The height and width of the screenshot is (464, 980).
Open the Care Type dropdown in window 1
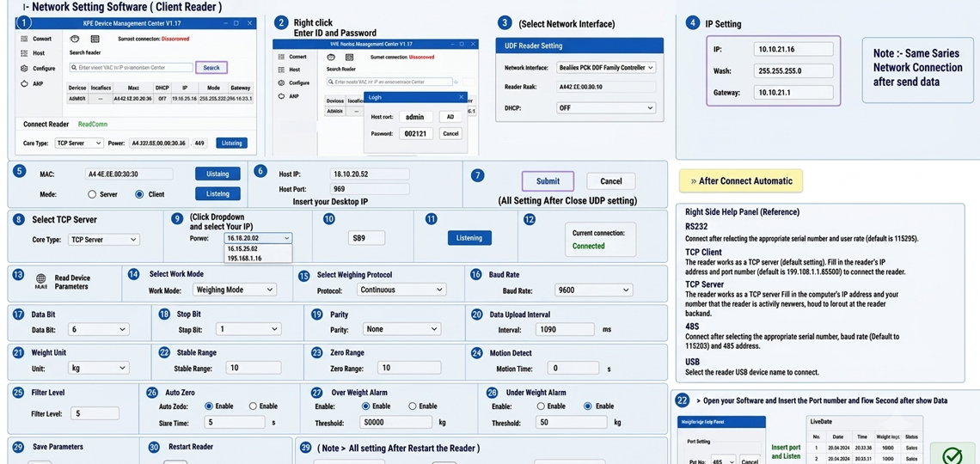click(79, 143)
